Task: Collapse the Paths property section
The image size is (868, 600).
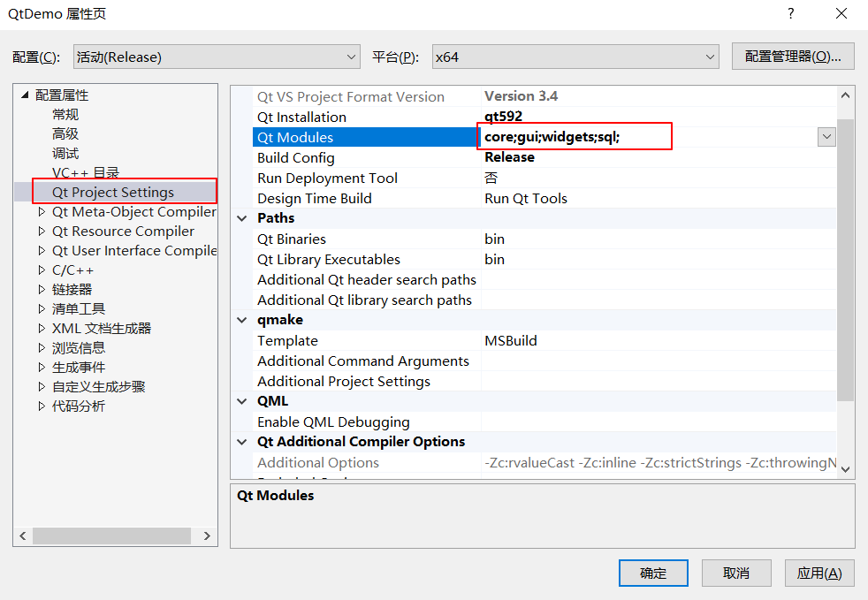Action: pos(242,218)
